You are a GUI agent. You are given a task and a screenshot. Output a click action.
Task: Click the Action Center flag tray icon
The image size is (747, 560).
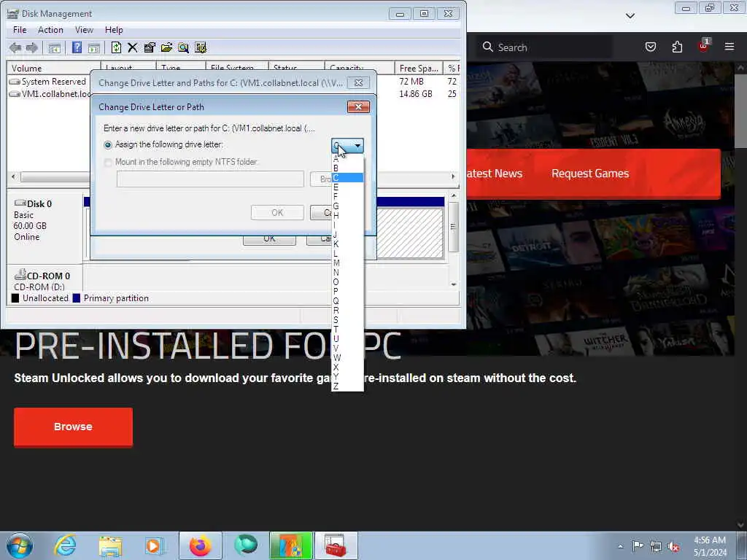point(638,545)
